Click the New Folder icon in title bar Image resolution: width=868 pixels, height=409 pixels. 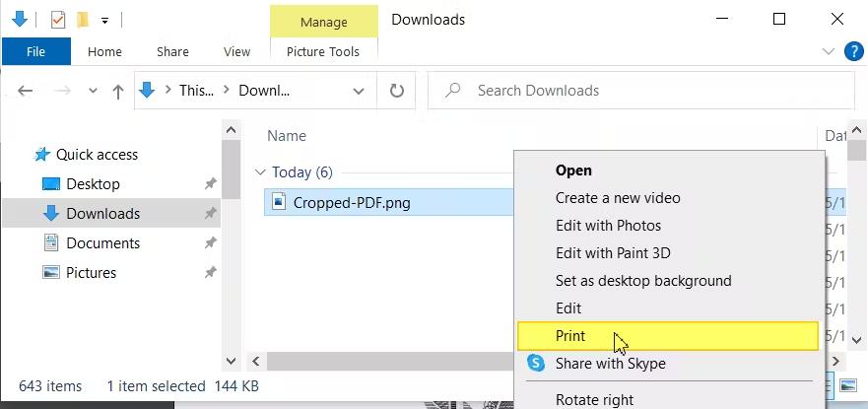coord(83,19)
